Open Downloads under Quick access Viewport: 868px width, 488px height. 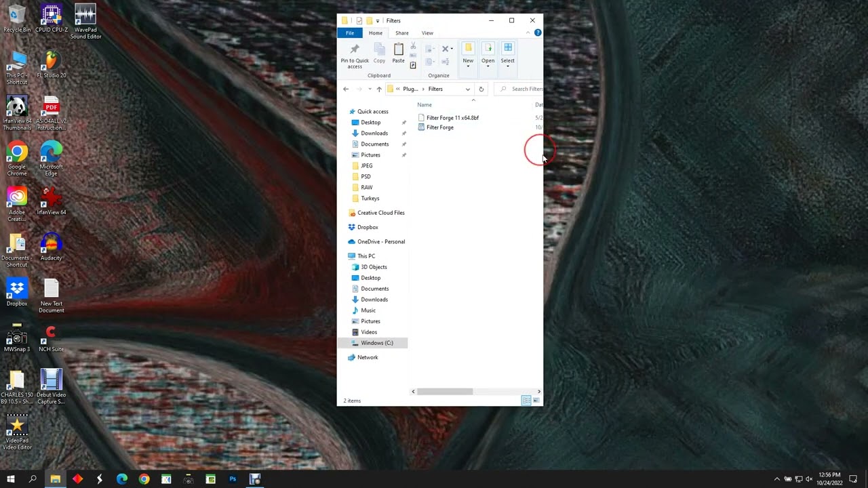(x=374, y=134)
